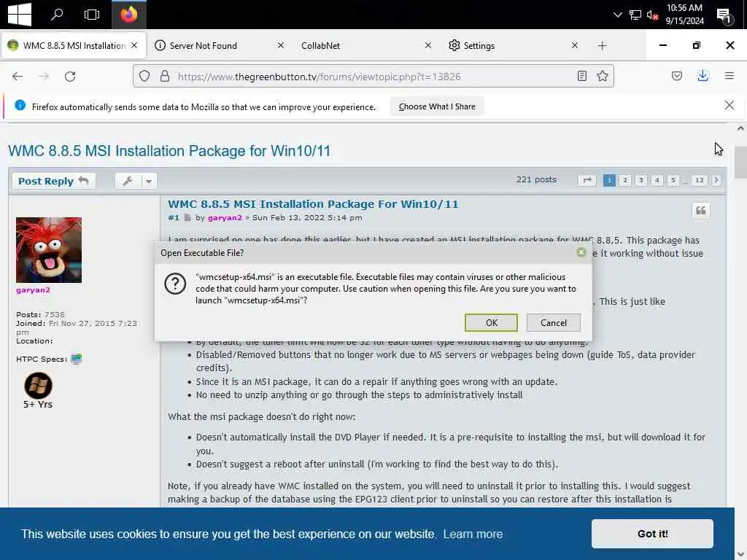This screenshot has width=747, height=560.
Task: Go to page 3 of posts
Action: [x=640, y=180]
